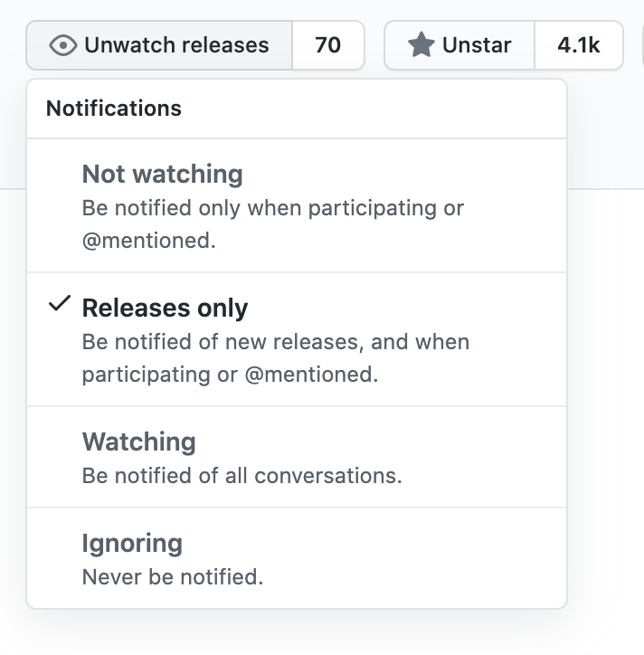This screenshot has width=644, height=655.
Task: View the 70 watchers count
Action: click(x=328, y=45)
